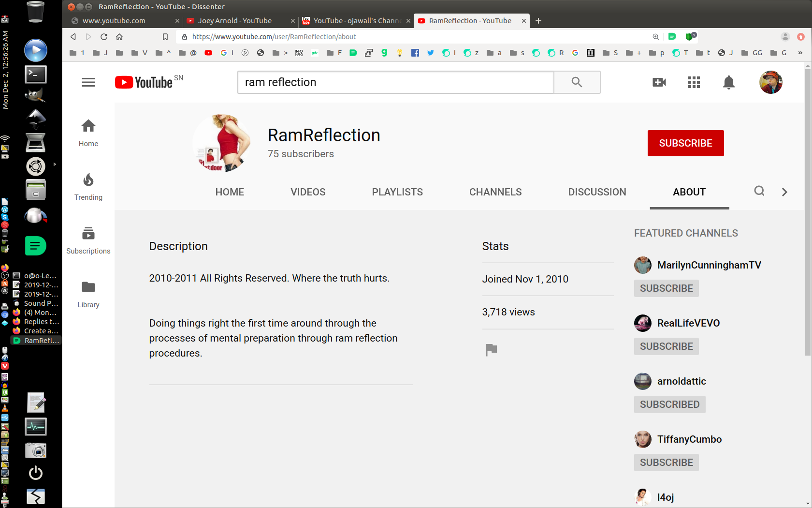Image resolution: width=812 pixels, height=508 pixels.
Task: Show more channel tabs chevron
Action: (784, 192)
